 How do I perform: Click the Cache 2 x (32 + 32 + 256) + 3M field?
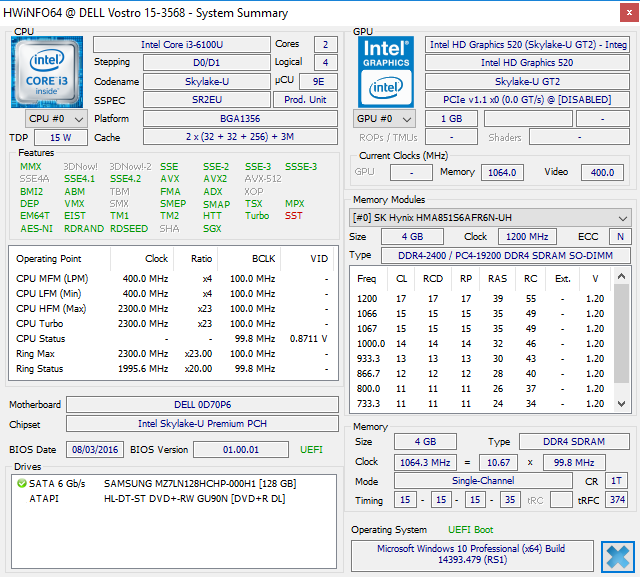tap(240, 137)
